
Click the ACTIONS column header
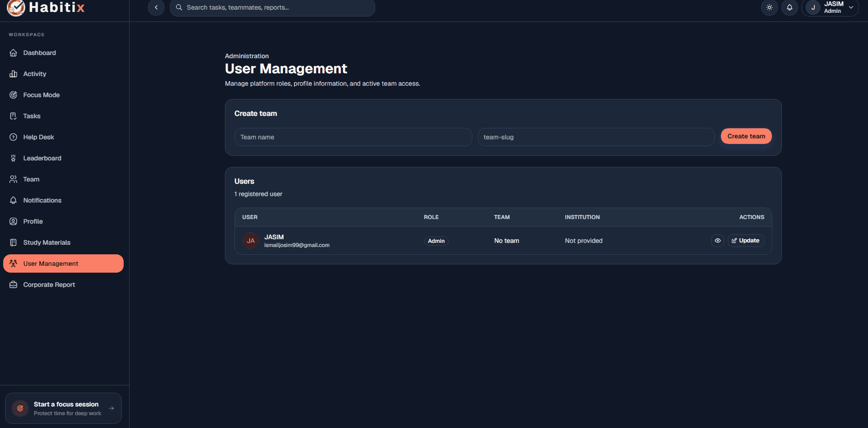[752, 217]
